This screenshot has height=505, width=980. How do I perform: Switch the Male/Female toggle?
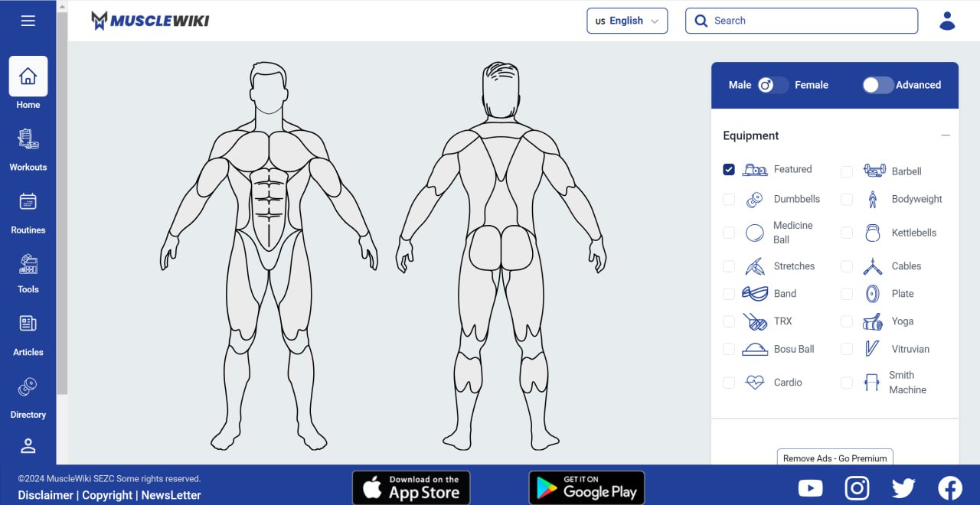click(x=773, y=85)
